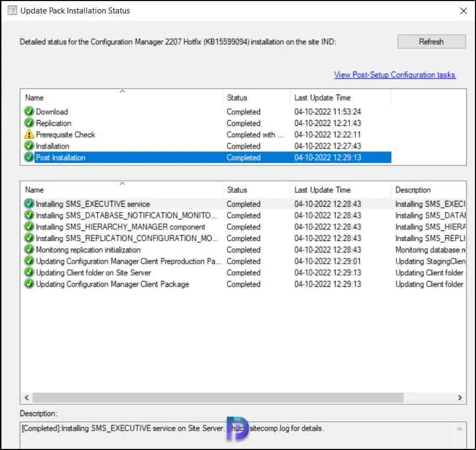
Task: Close the Update Pack Installation Status window
Action: (x=463, y=11)
